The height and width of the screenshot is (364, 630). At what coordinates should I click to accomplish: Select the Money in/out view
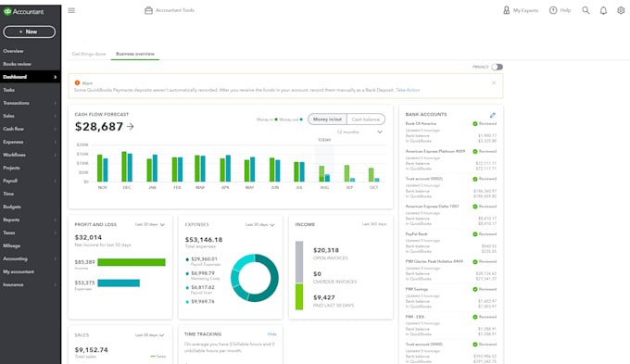tap(327, 119)
